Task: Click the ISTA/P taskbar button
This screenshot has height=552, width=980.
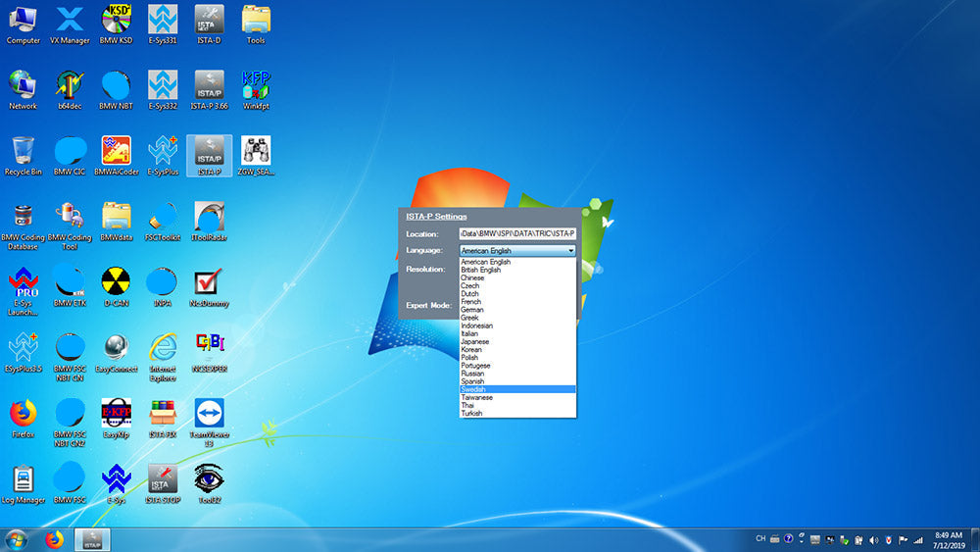Action: pyautogui.click(x=93, y=539)
